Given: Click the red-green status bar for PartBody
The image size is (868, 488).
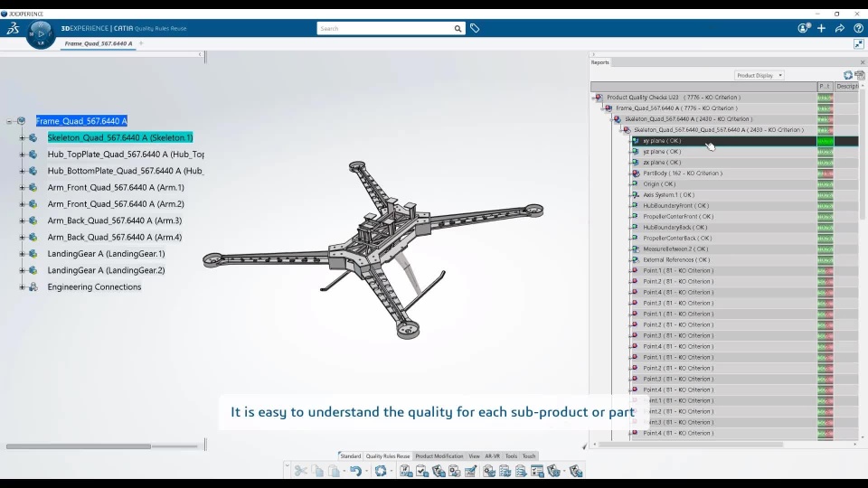Looking at the screenshot, I should tap(825, 174).
